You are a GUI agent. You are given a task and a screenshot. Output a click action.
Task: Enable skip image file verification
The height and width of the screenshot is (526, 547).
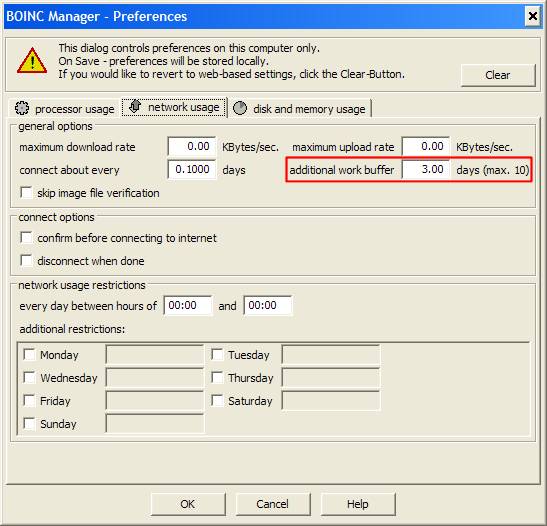[27, 193]
